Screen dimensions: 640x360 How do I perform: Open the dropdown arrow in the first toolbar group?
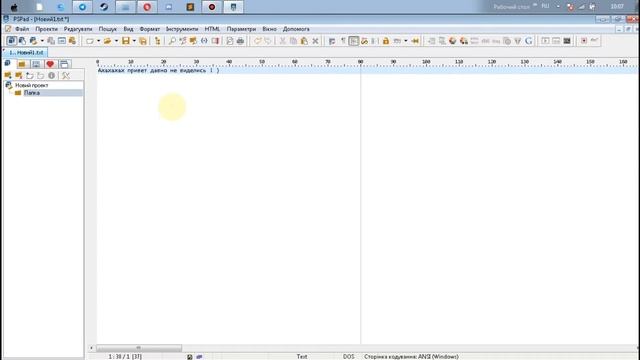(x=42, y=41)
